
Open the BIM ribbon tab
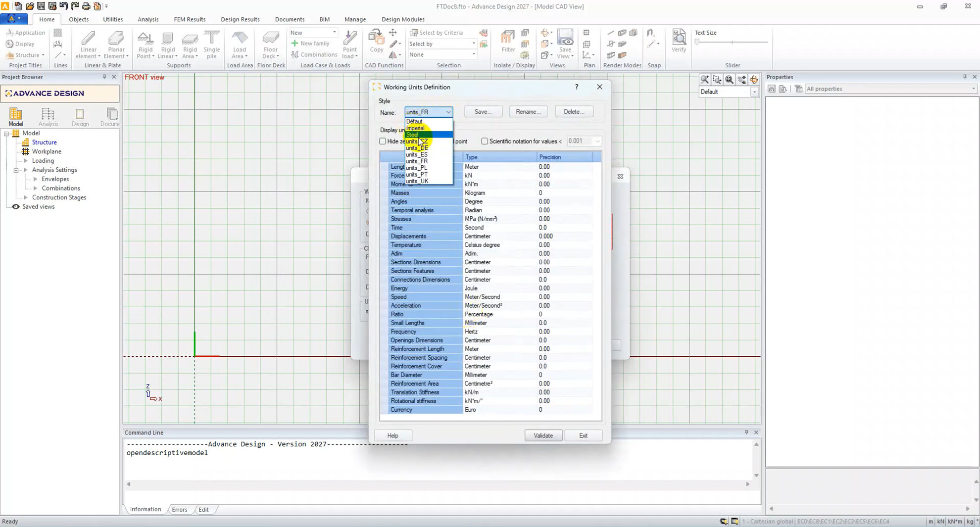[x=324, y=19]
